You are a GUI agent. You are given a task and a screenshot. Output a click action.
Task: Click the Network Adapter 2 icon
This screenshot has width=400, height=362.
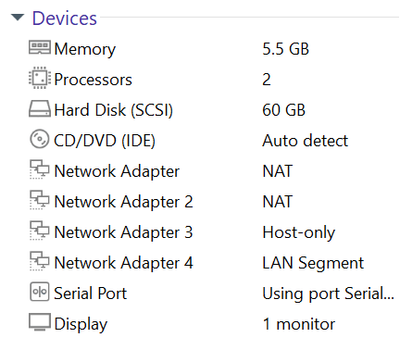tap(40, 200)
